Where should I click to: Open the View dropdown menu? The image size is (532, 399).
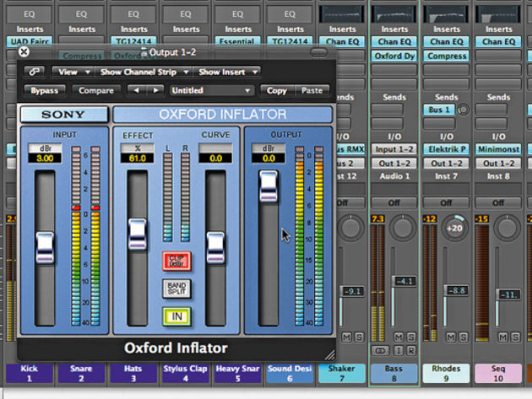[73, 72]
